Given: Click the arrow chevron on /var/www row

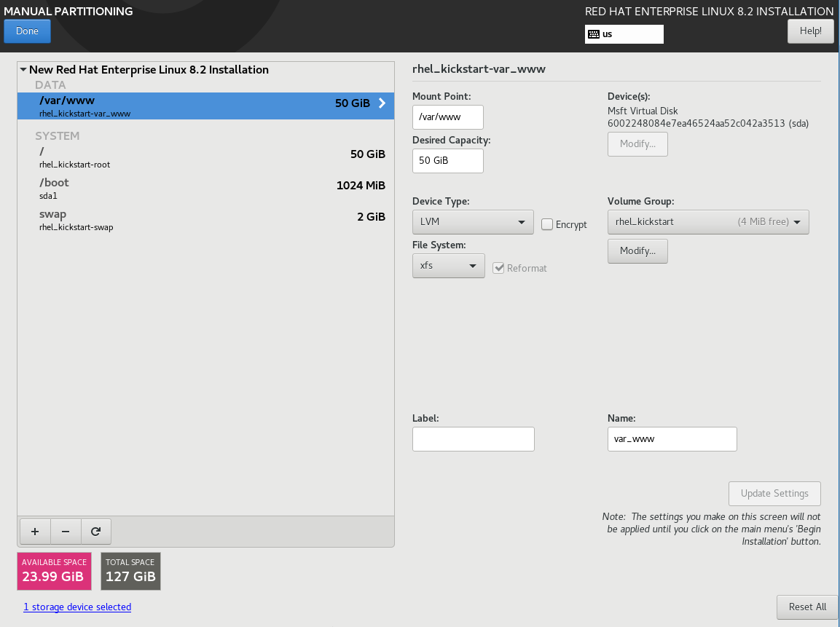Looking at the screenshot, I should (382, 103).
